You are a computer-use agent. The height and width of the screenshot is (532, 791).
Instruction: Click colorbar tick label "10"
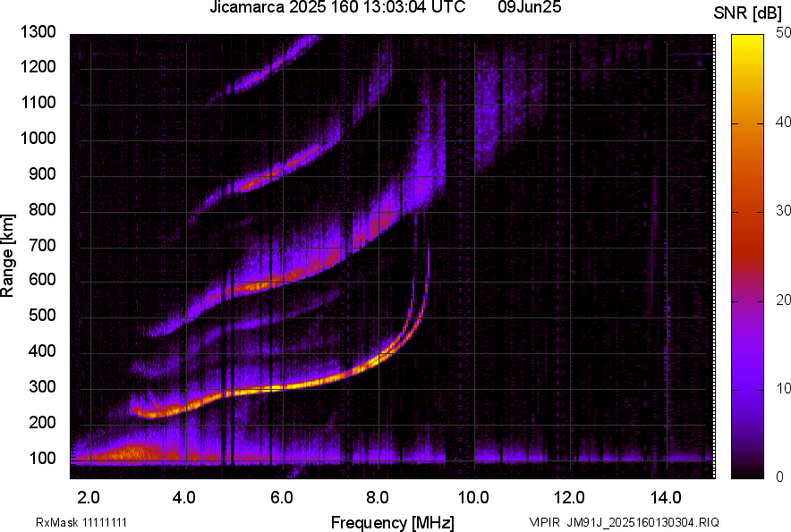point(783,389)
